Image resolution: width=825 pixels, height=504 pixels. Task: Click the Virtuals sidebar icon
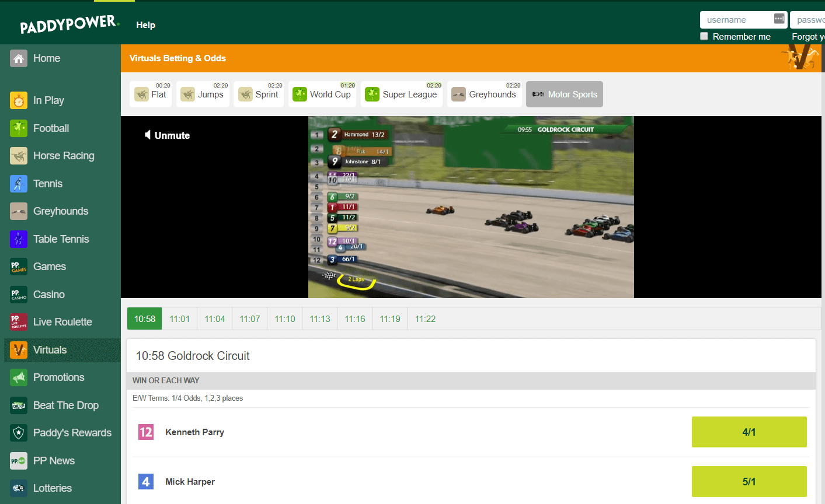19,350
